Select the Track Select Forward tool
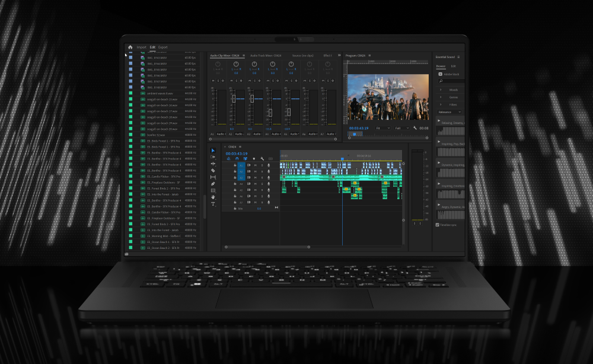Viewport: 593px width, 364px height. click(213, 157)
